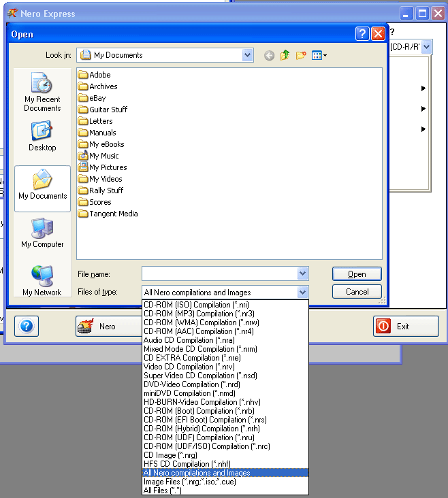The image size is (448, 498).
Task: Select the Adobe folder
Action: coord(95,75)
